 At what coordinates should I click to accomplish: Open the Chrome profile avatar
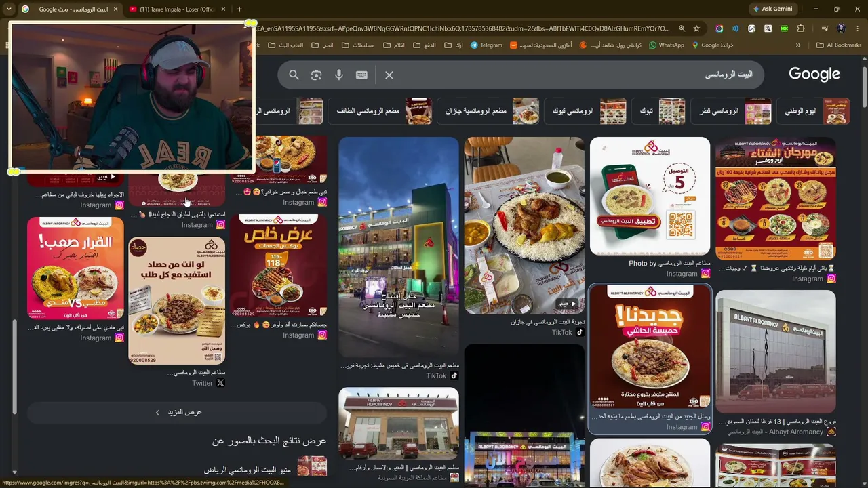[841, 28]
